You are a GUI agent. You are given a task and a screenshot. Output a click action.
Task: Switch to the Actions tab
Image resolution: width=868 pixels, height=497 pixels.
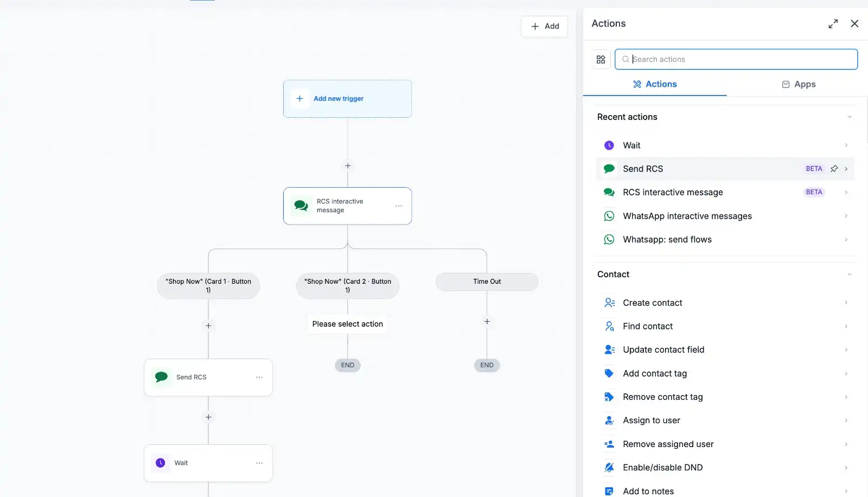coord(655,84)
